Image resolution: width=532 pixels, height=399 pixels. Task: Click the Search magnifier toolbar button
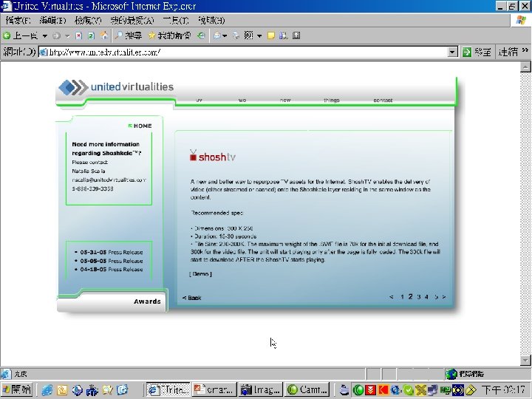point(129,35)
